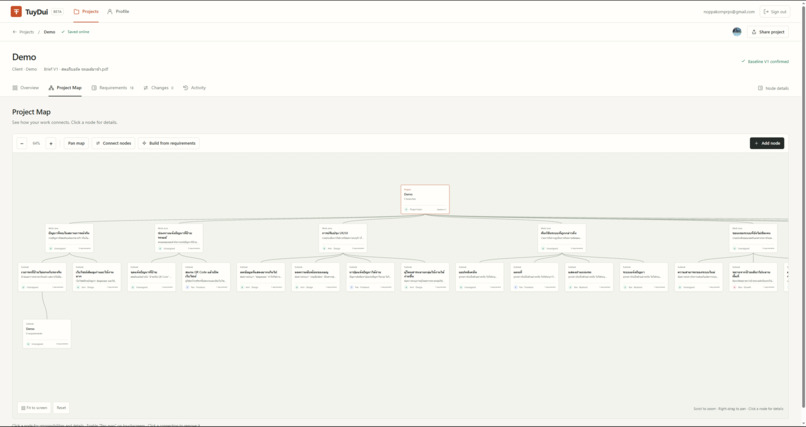Click the 64% zoom level readout
Screen dimensions: 806x427
point(36,143)
